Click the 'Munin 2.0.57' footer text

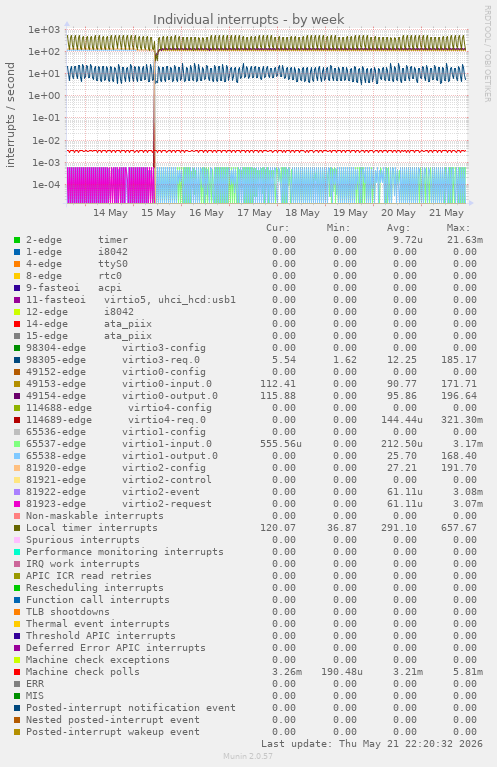pos(248,756)
